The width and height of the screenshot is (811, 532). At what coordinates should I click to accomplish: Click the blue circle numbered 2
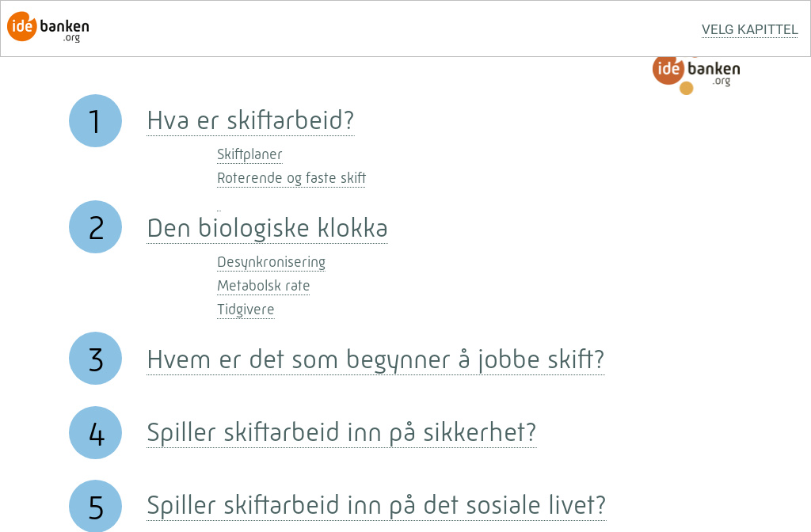tap(95, 226)
